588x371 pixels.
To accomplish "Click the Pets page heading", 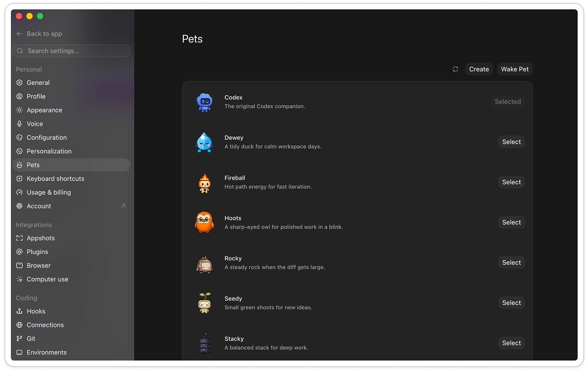I will (192, 39).
